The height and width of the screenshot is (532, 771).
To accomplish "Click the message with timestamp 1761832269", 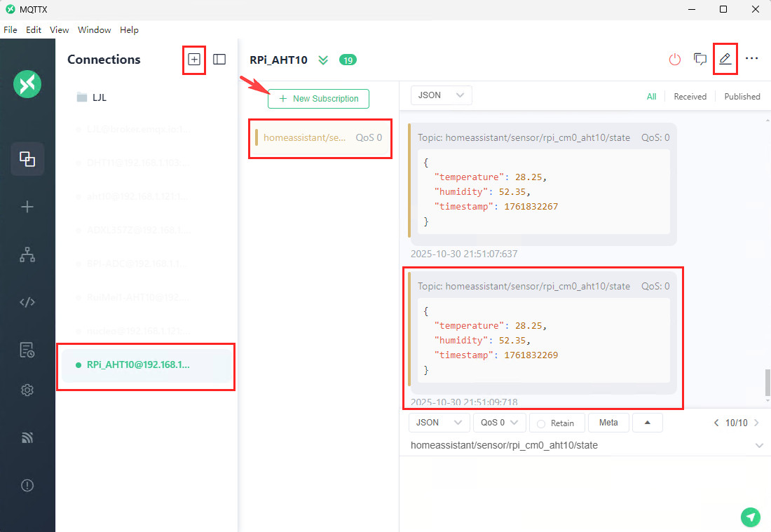I will pyautogui.click(x=543, y=333).
